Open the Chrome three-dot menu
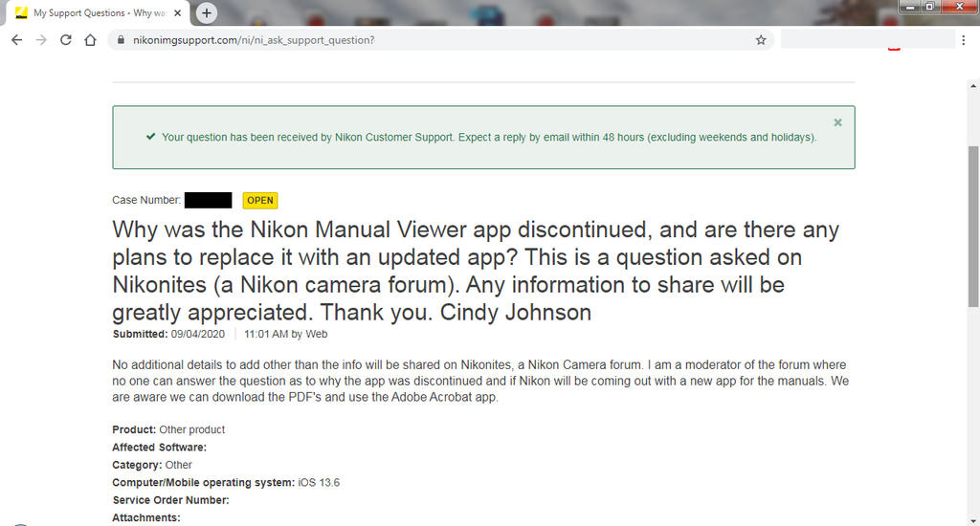Viewport: 980px width, 526px height. 964,40
